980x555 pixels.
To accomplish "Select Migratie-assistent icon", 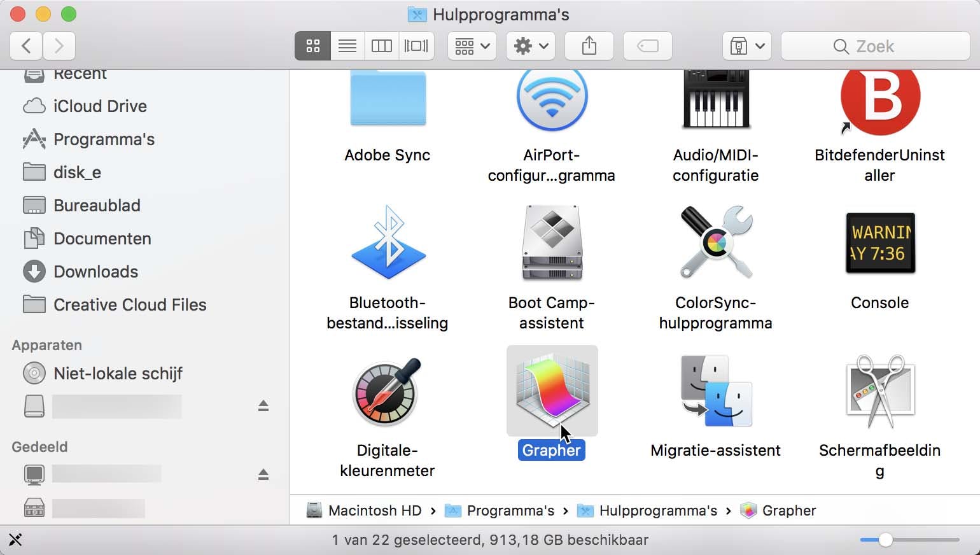I will pos(716,391).
